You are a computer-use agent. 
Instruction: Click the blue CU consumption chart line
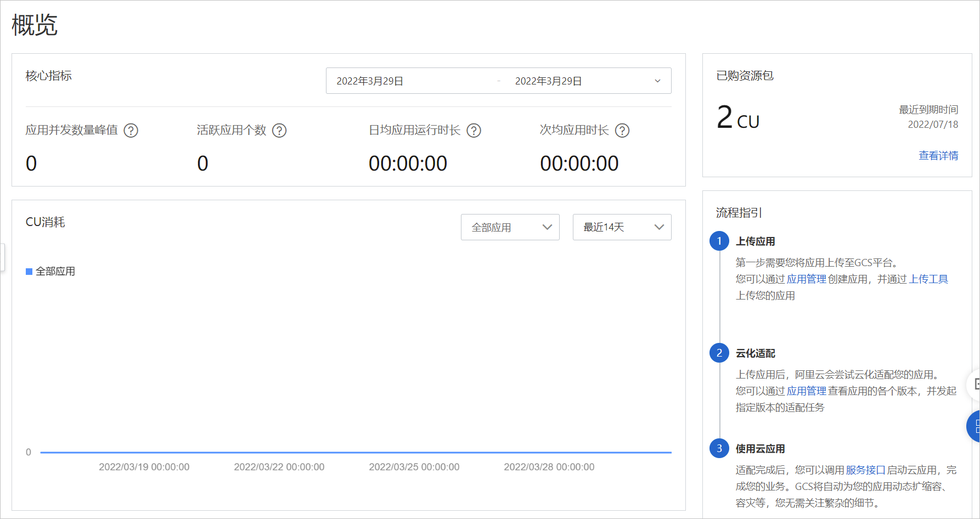coord(356,453)
